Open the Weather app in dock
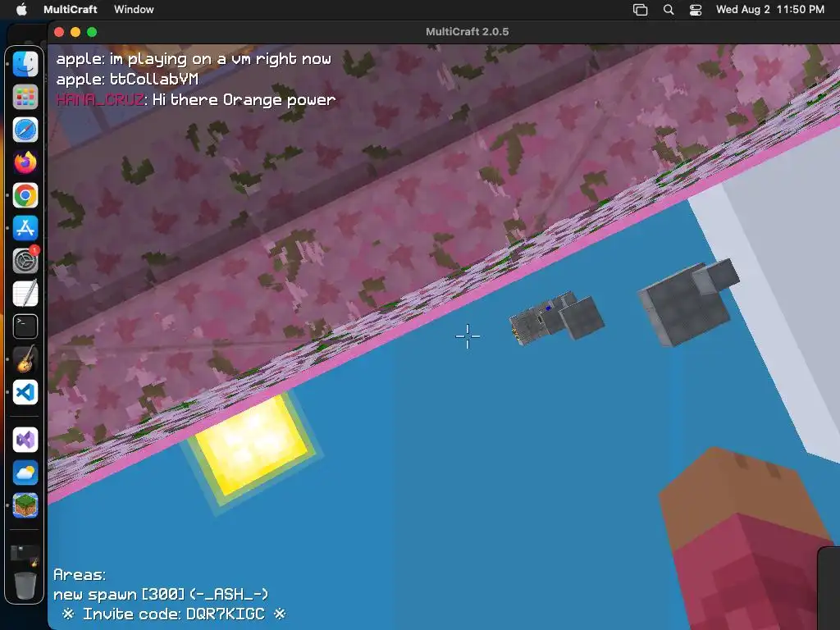Viewport: 840px width, 630px height. click(25, 472)
